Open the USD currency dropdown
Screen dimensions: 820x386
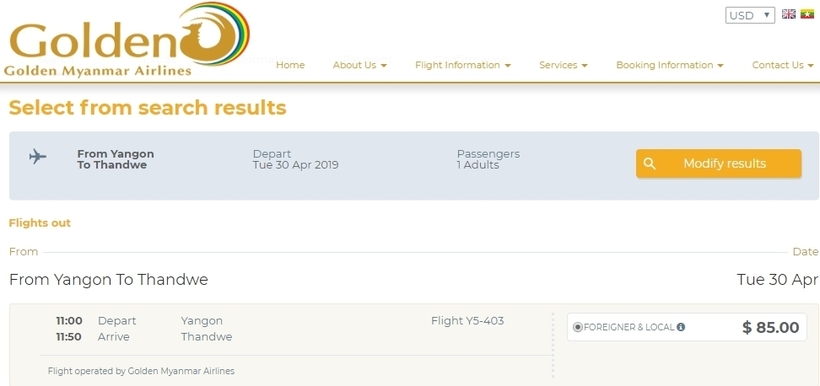point(749,15)
